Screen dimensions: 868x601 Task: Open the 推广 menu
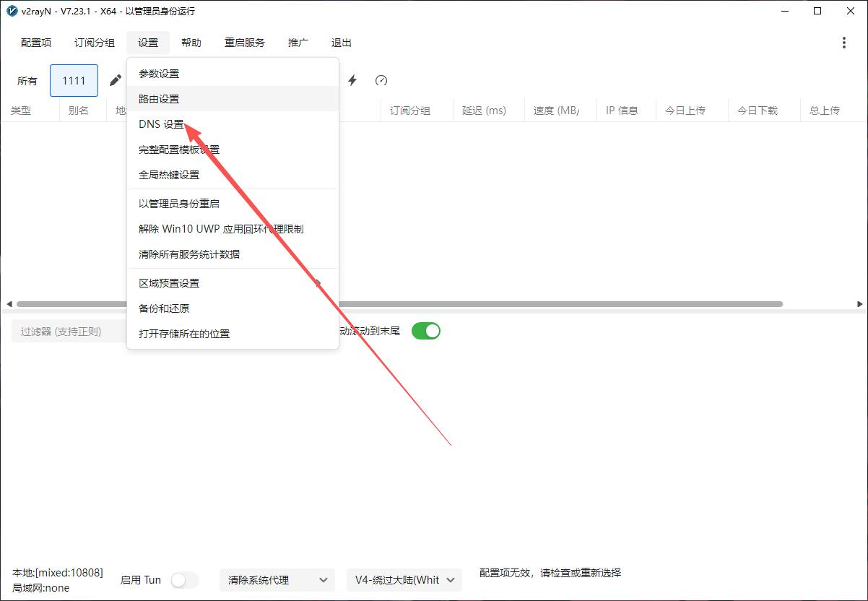click(298, 43)
